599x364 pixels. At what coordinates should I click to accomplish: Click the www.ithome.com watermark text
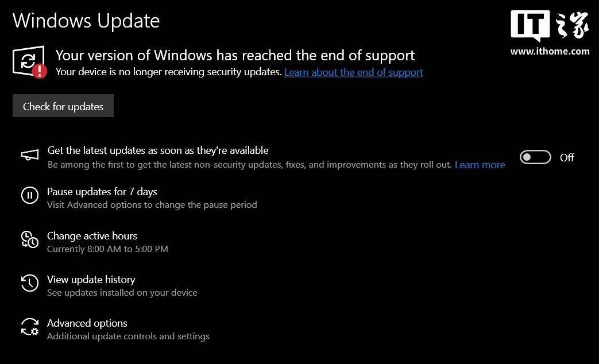coord(550,51)
